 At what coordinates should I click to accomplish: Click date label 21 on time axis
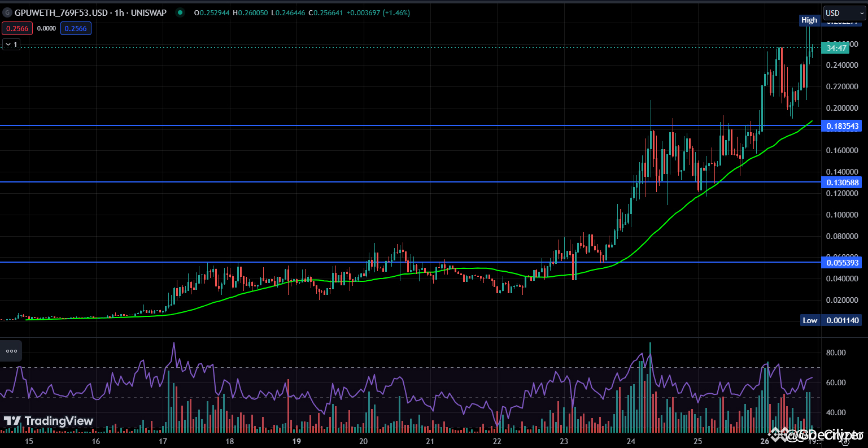coord(430,441)
